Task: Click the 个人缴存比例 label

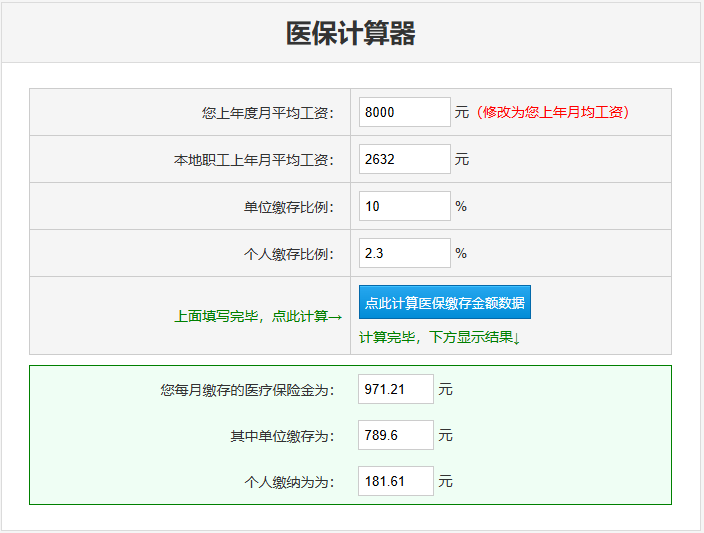Action: [x=288, y=254]
